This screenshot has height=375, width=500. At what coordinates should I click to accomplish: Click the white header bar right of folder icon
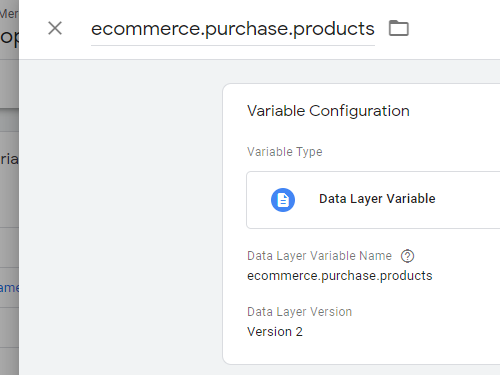click(455, 29)
